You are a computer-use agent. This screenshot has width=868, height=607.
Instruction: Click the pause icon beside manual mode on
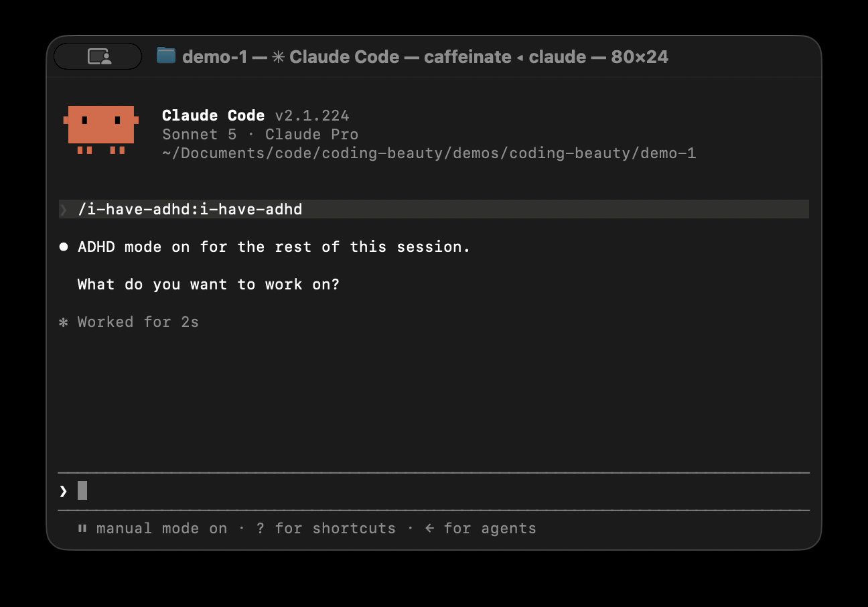point(82,528)
